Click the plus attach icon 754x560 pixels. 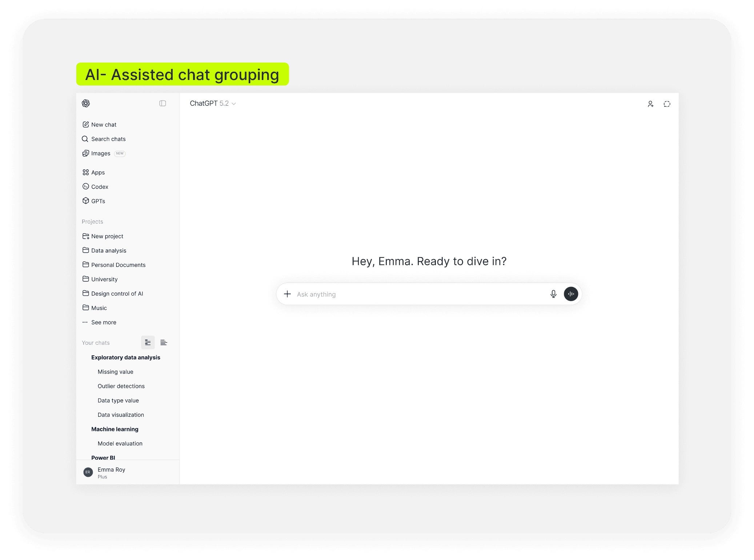287,294
